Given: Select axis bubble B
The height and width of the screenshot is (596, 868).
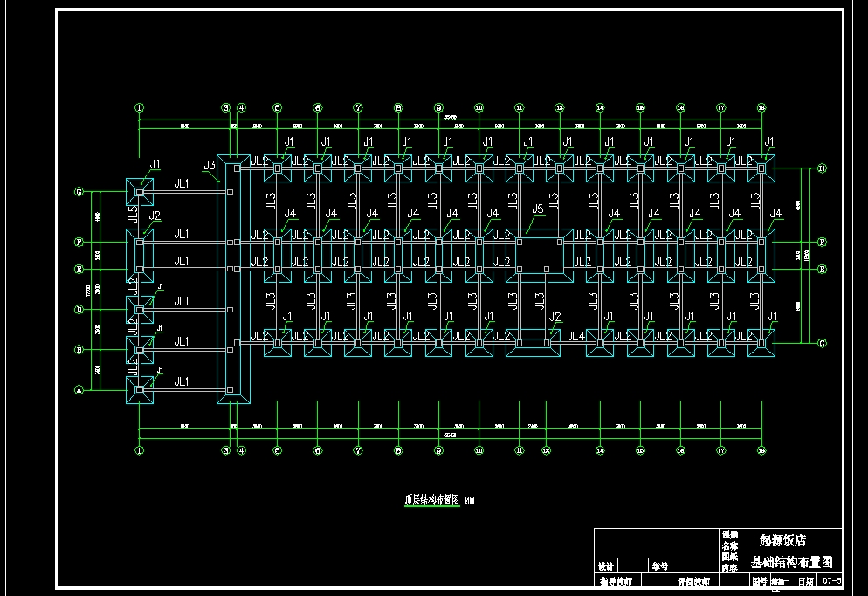Looking at the screenshot, I should (79, 350).
